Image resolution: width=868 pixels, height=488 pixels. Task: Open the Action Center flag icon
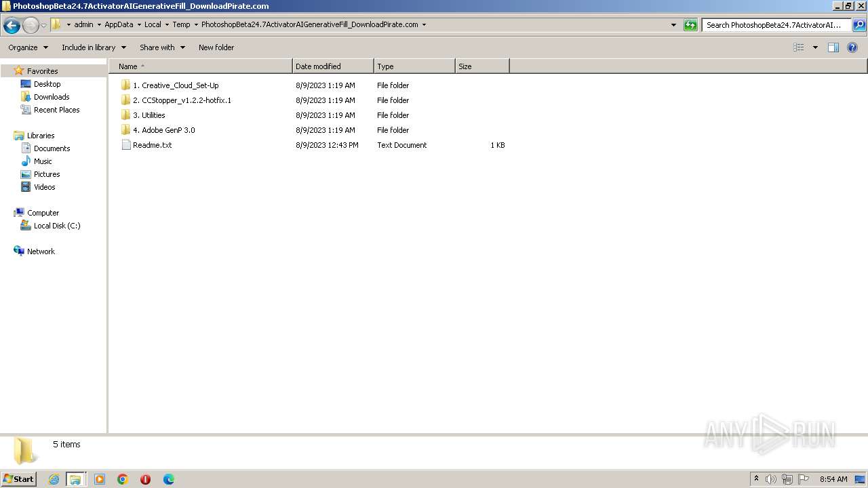804,479
